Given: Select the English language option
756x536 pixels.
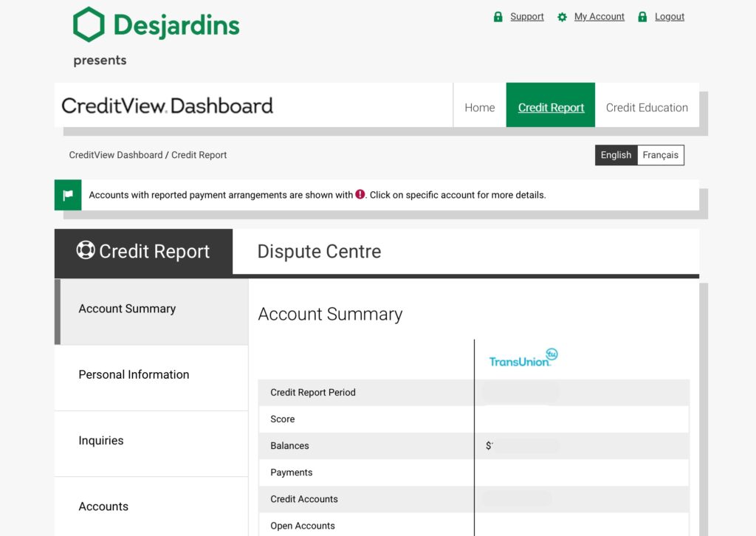Looking at the screenshot, I should (x=616, y=155).
